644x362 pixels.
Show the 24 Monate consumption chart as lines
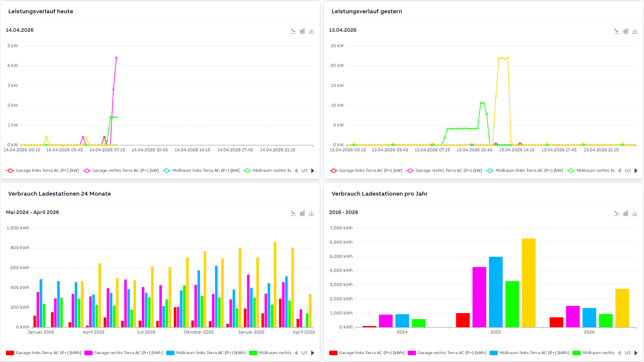[x=293, y=213]
